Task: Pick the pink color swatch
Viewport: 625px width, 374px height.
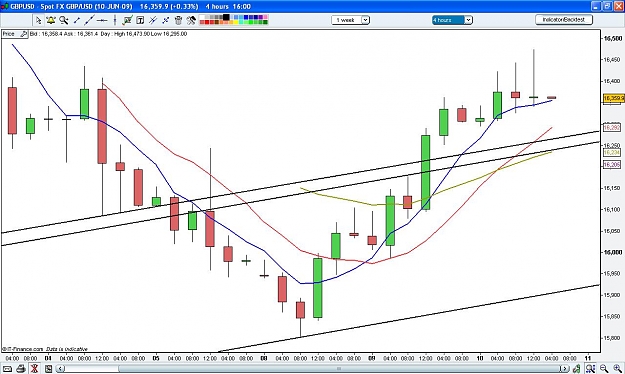Action: point(265,17)
